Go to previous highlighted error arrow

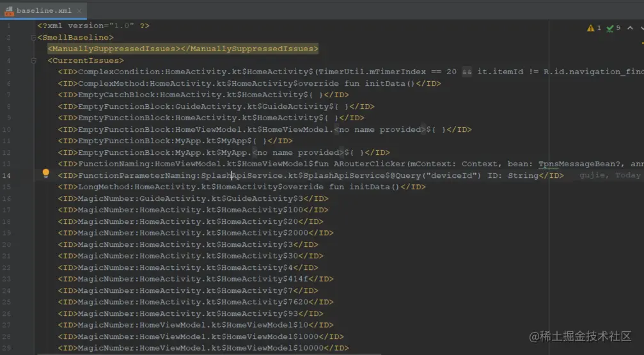tap(630, 28)
